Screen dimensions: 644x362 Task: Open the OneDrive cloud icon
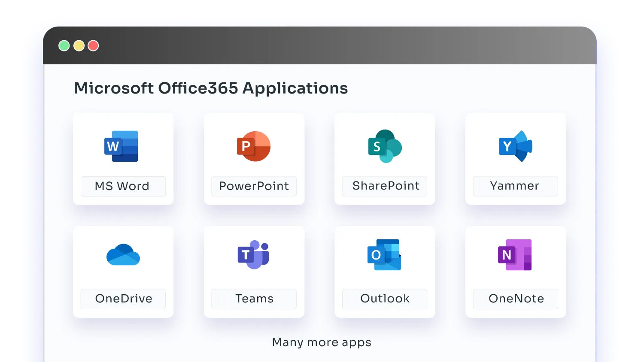pyautogui.click(x=123, y=255)
